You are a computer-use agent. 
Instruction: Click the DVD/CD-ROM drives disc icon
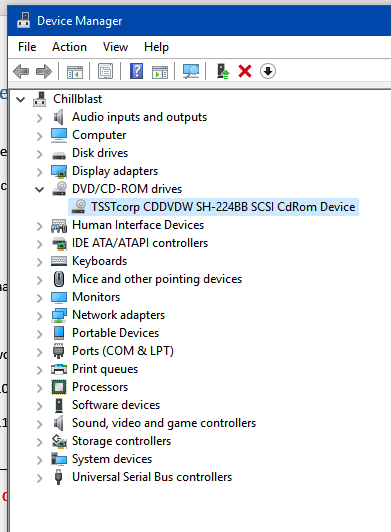[59, 189]
